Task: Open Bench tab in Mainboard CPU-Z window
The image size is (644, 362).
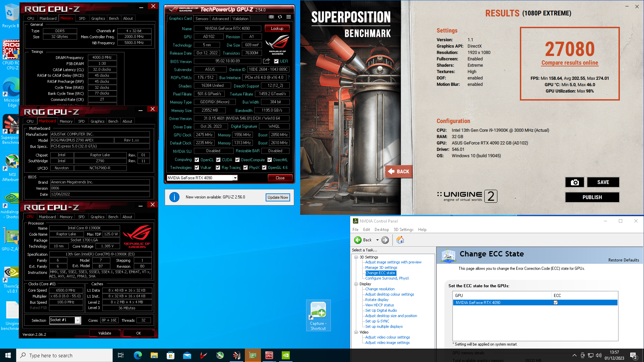Action: 113,121
